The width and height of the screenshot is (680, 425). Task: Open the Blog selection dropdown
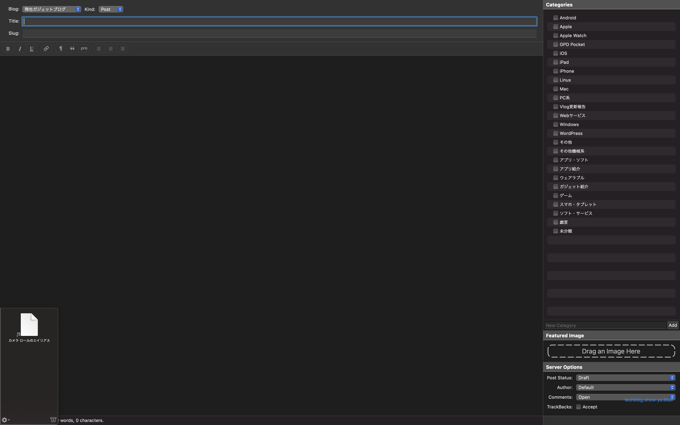51,9
